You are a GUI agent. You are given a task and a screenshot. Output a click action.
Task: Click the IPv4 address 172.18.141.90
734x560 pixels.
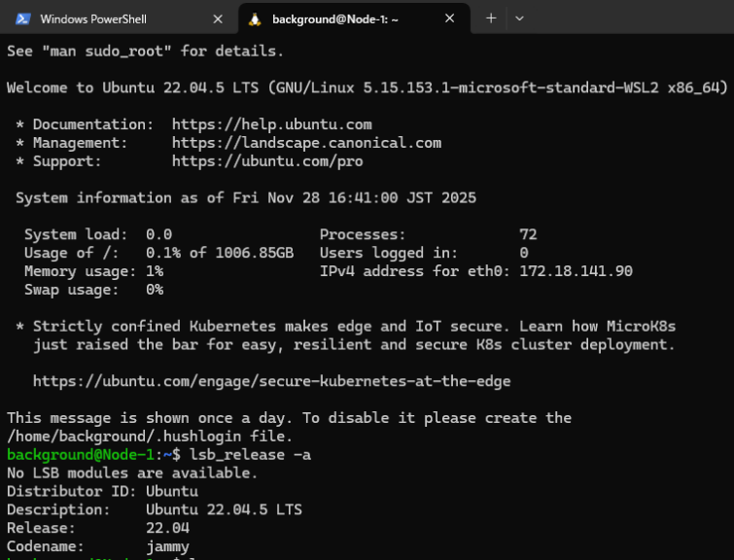click(x=576, y=271)
